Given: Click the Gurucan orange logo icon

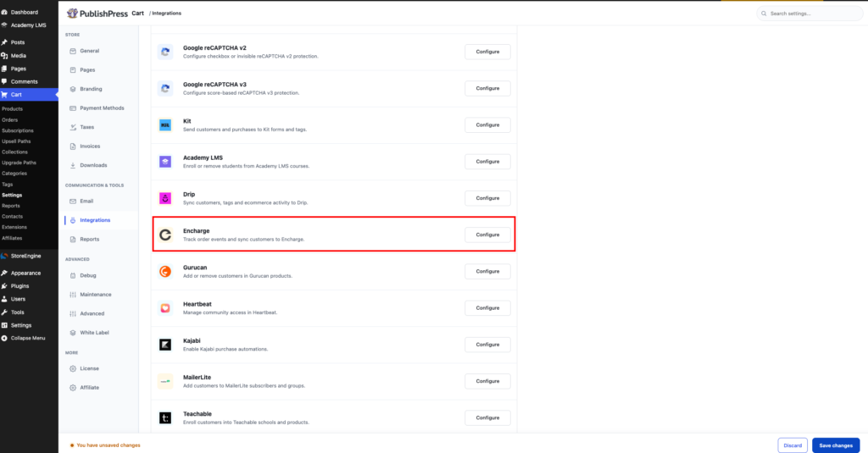Looking at the screenshot, I should pos(165,271).
